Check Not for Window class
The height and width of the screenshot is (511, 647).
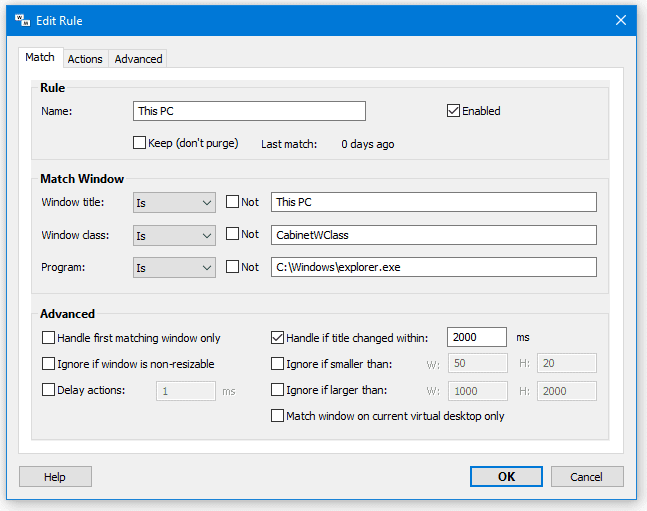pos(233,235)
